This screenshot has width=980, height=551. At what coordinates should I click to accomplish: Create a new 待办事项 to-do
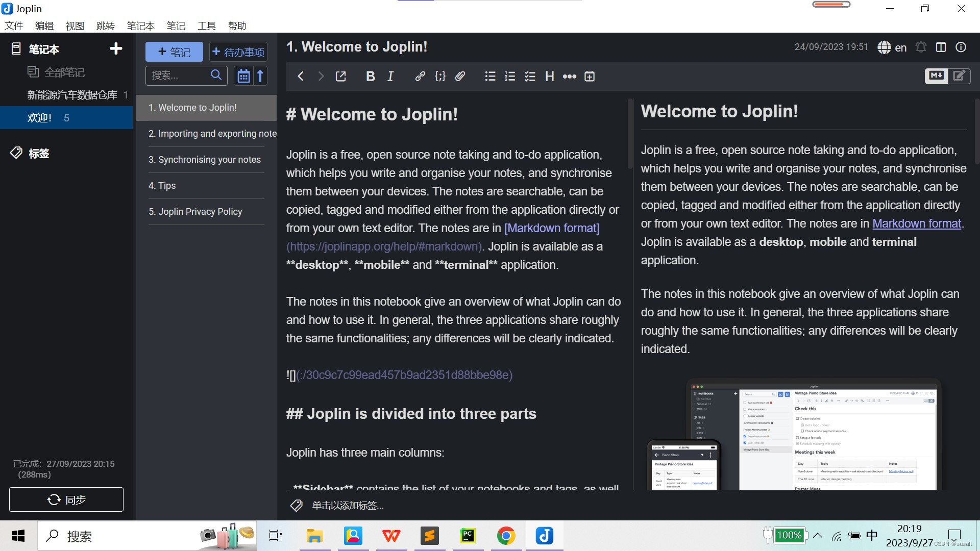pos(238,52)
